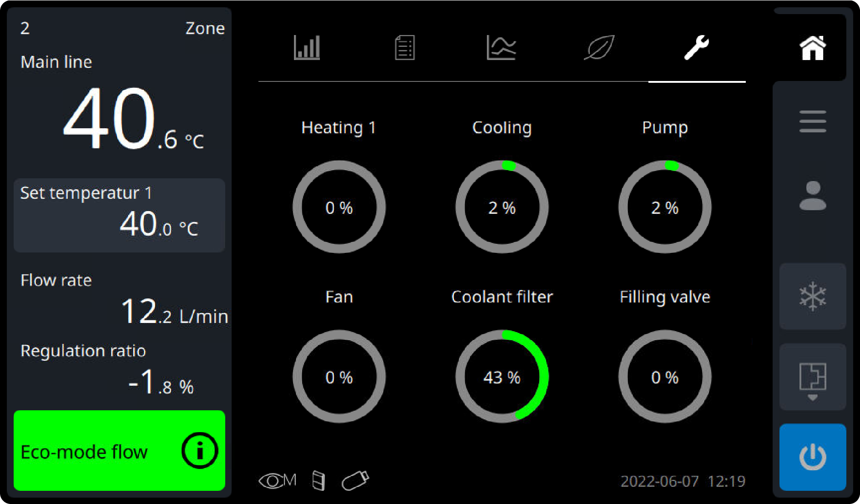Viewport: 860px width, 504px height.
Task: Tap the Pump 2 % gauge
Action: 665,207
